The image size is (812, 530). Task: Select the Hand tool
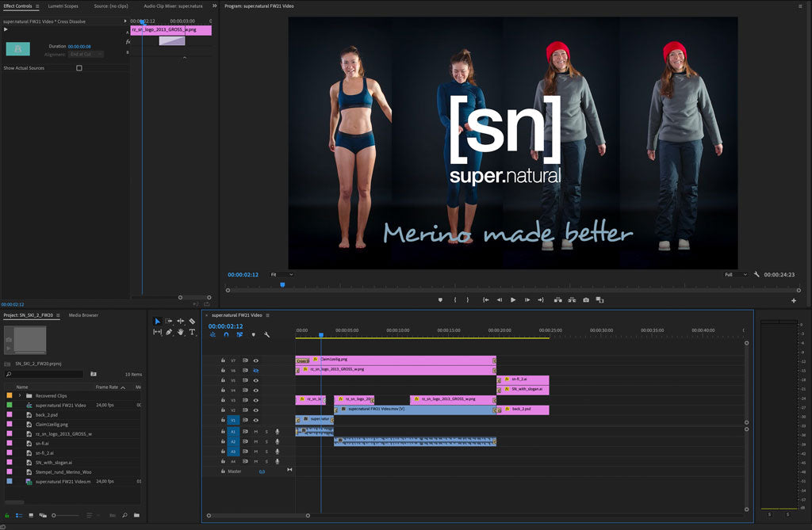coord(180,332)
